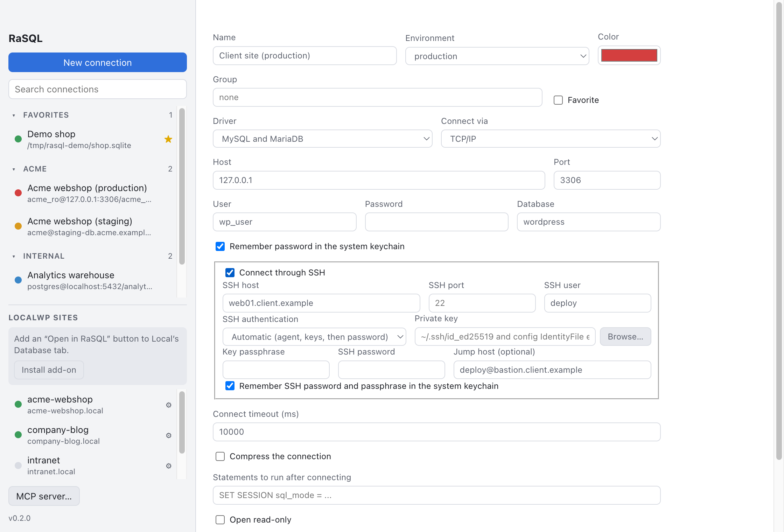Screen dimensions: 784x532
Task: Click the Statements to run after connecting field
Action: tap(436, 495)
